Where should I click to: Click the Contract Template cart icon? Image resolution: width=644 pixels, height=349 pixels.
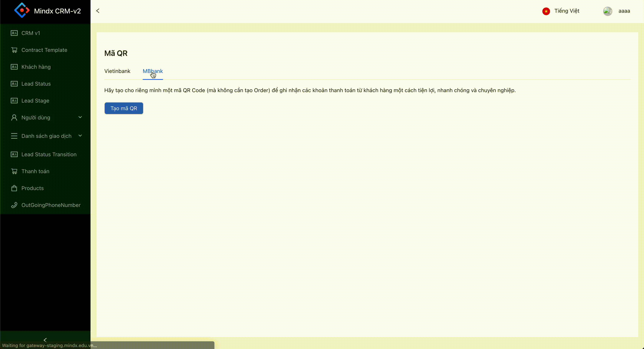click(14, 50)
